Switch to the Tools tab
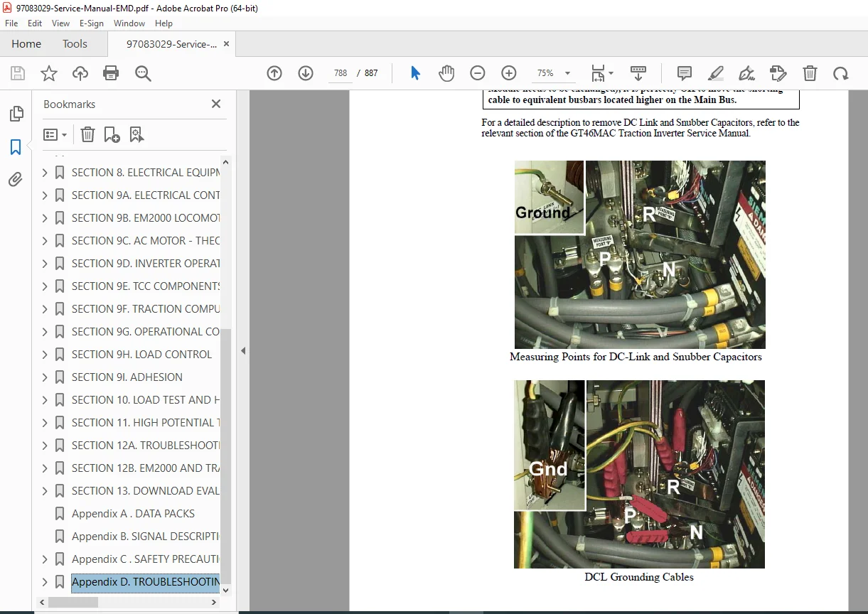868x614 pixels. [75, 44]
